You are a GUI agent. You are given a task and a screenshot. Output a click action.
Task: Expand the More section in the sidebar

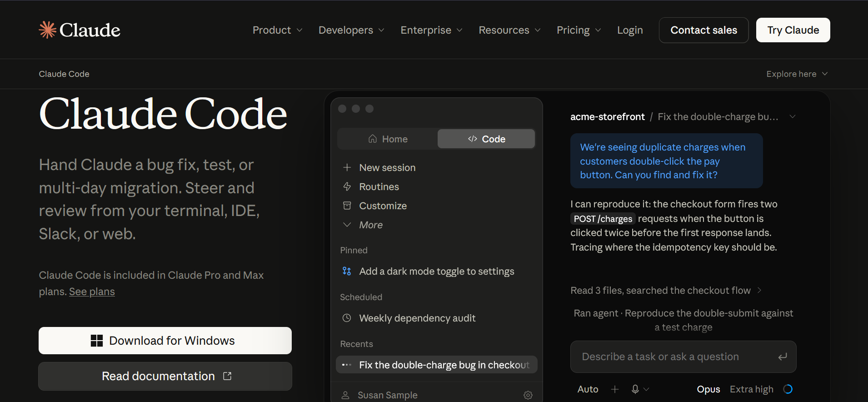(x=363, y=225)
